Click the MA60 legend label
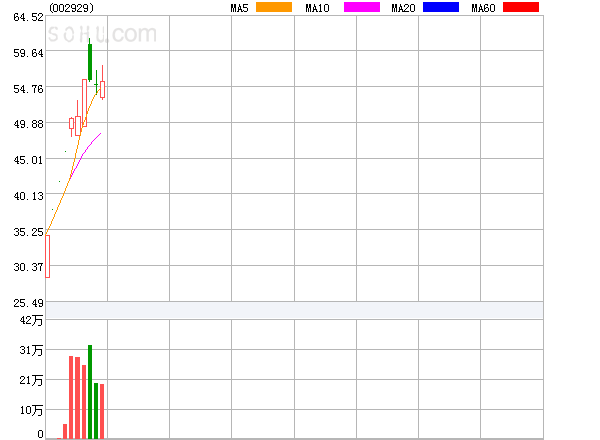 483,8
